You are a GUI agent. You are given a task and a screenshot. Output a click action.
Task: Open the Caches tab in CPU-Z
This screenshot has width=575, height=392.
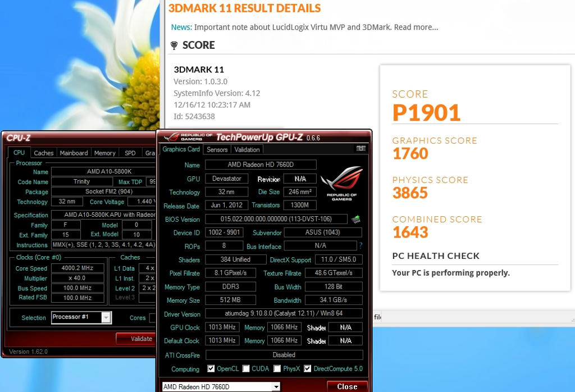click(44, 153)
